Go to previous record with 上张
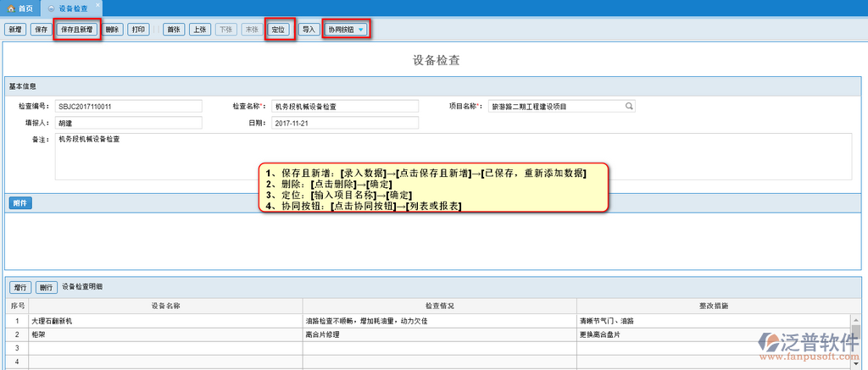 click(x=200, y=30)
